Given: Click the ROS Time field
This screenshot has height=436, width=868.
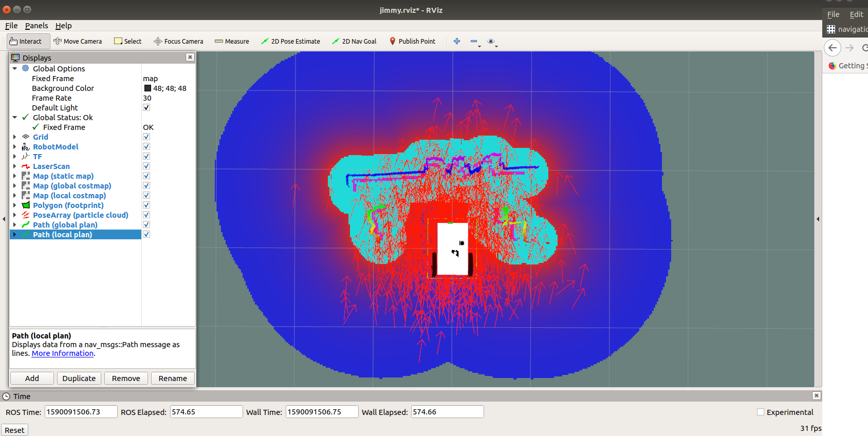Looking at the screenshot, I should click(81, 412).
